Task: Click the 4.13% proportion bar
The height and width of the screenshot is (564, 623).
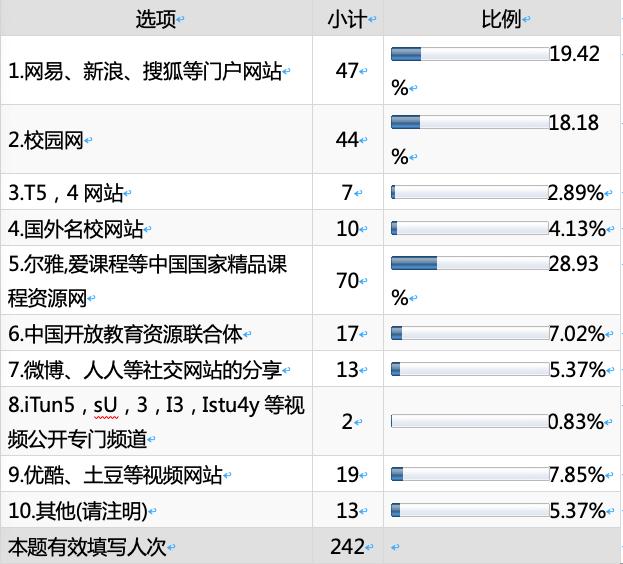Action: pyautogui.click(x=469, y=228)
